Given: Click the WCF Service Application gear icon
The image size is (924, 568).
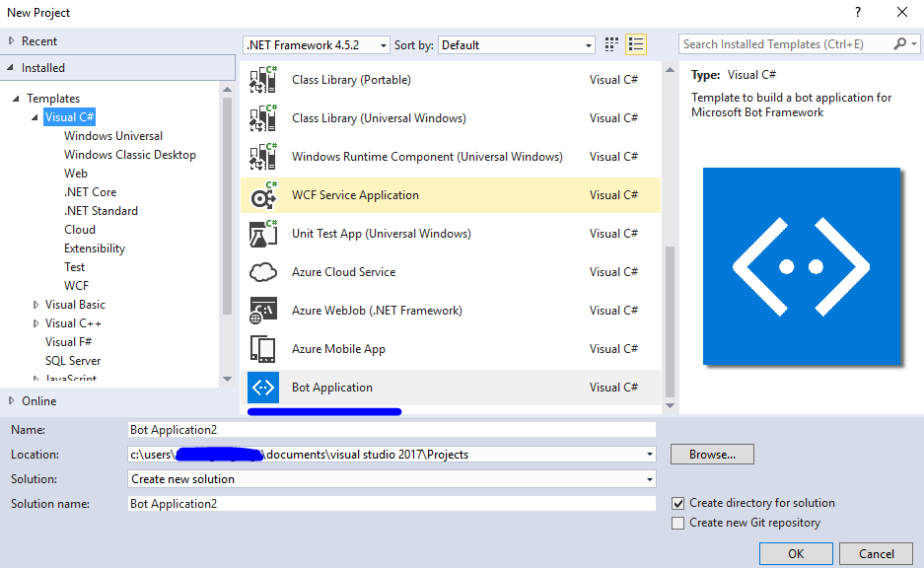Looking at the screenshot, I should [x=263, y=195].
